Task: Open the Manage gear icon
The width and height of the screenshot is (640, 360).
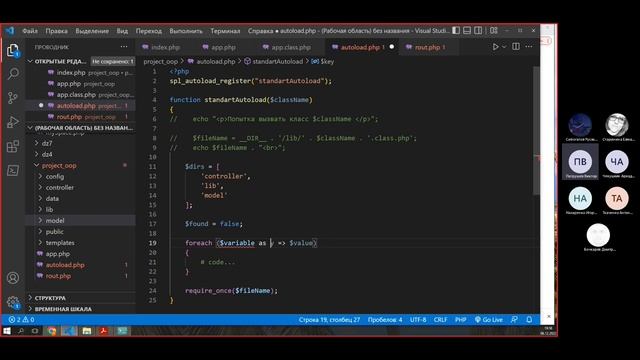Action: pyautogui.click(x=13, y=302)
